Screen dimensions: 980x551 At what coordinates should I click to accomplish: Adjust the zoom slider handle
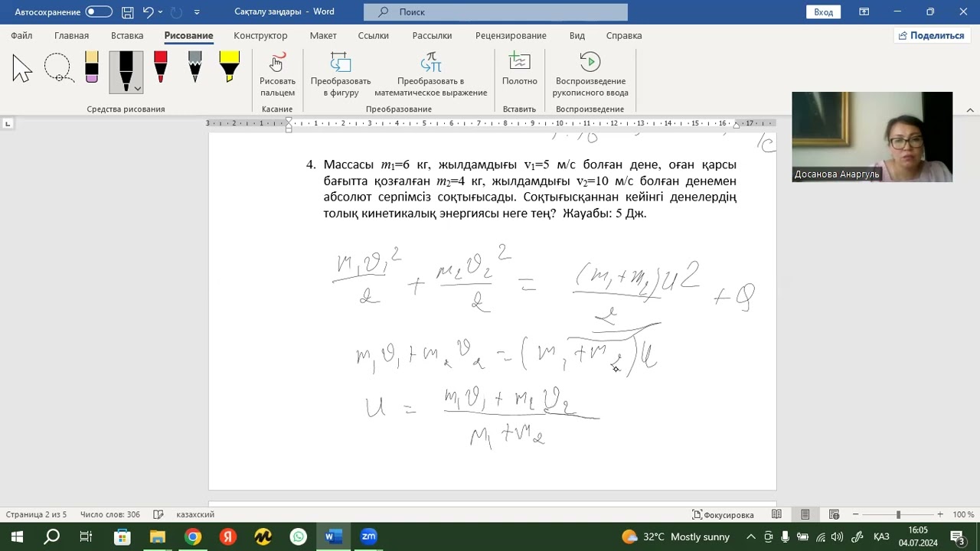(898, 515)
